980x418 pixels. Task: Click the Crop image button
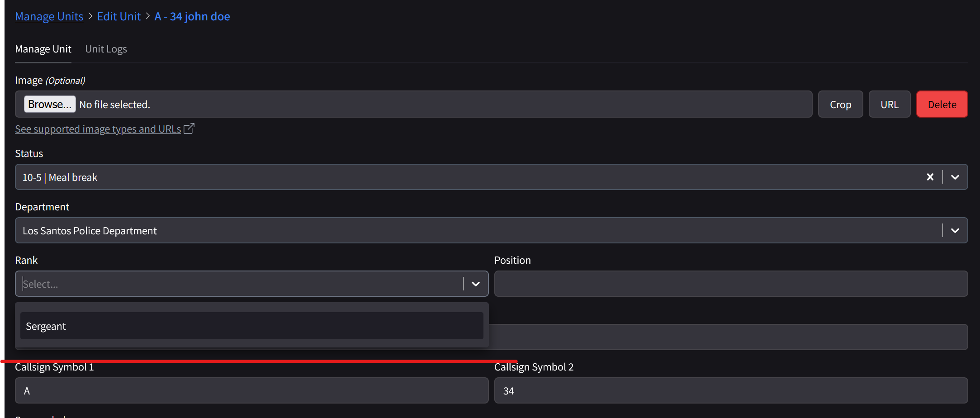click(x=840, y=104)
